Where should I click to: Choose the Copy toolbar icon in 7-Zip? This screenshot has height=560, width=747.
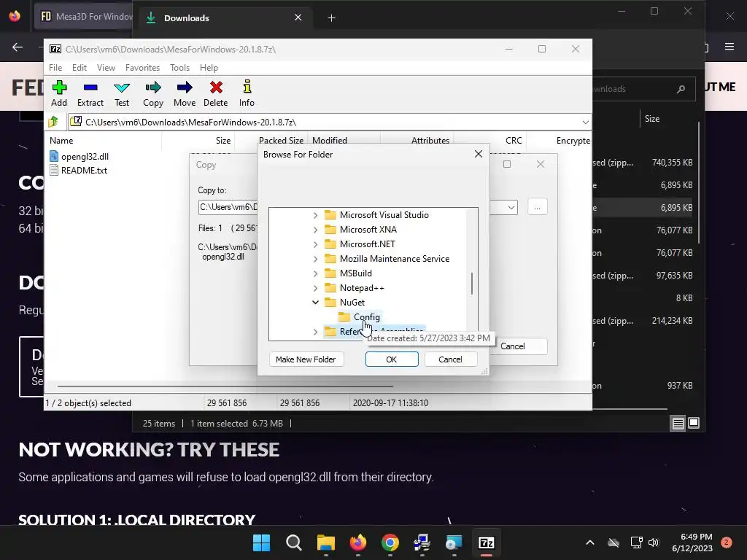pos(153,93)
